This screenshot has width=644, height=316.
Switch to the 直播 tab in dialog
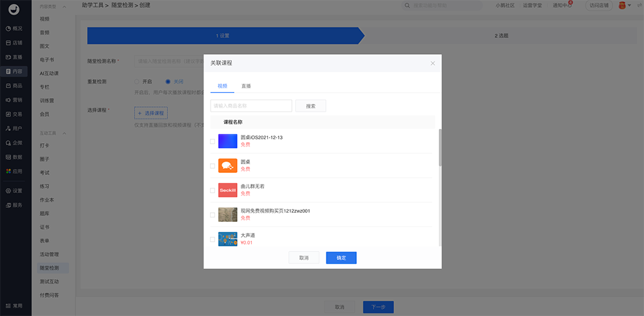click(x=246, y=85)
